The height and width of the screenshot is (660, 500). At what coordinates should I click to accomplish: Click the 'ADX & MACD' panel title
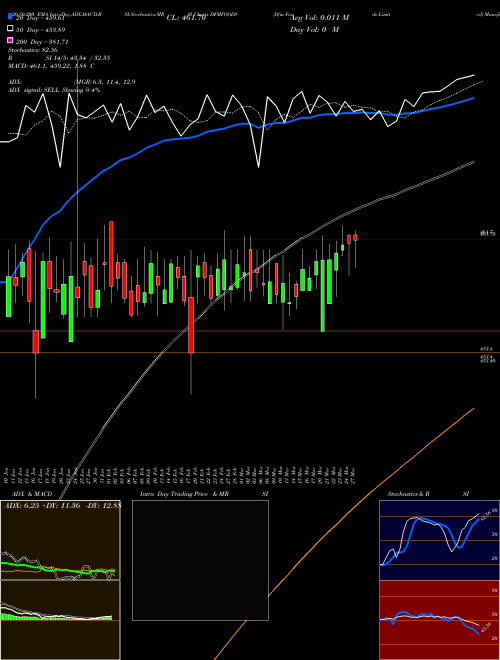pyautogui.click(x=32, y=494)
